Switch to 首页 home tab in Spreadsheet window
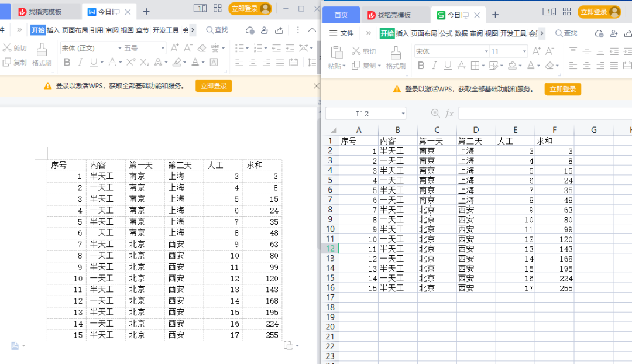This screenshot has width=632, height=364. point(341,15)
